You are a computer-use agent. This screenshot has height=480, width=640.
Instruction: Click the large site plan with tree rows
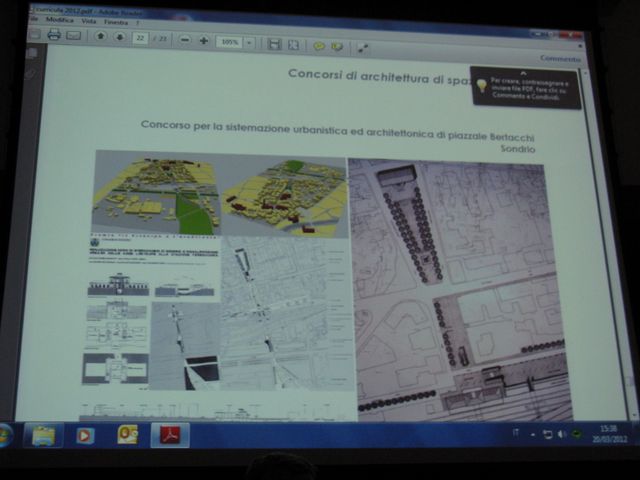(x=461, y=290)
